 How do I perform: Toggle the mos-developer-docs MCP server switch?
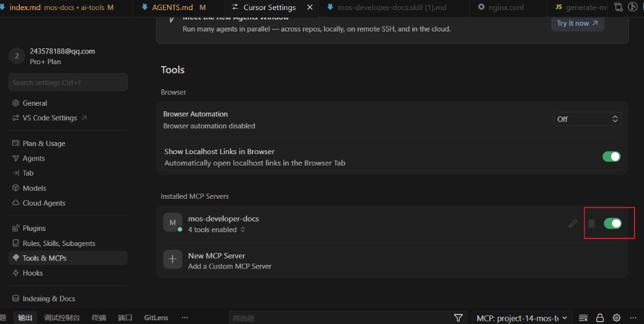(x=613, y=223)
